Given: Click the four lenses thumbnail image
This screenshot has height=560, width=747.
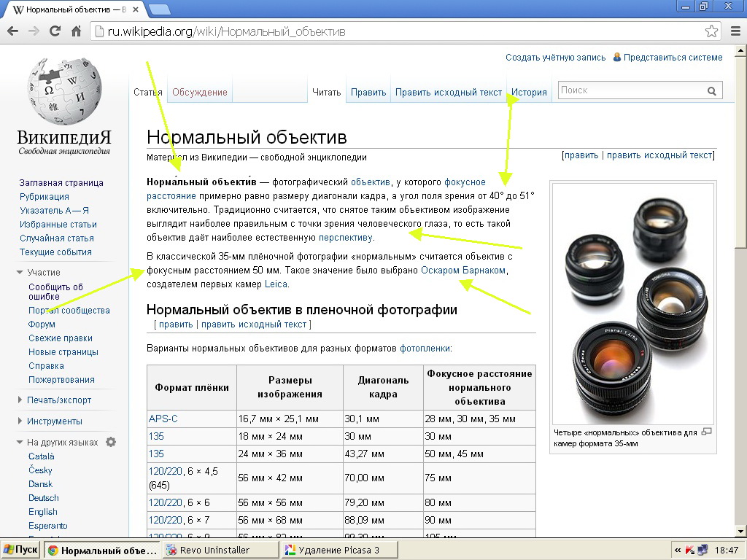Looking at the screenshot, I should click(x=632, y=304).
